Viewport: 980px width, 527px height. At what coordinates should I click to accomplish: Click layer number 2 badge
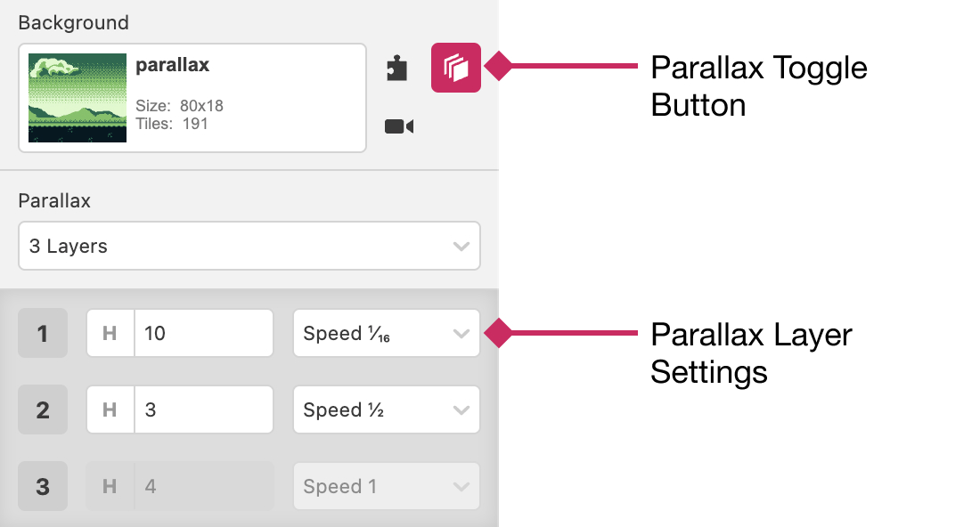point(43,410)
